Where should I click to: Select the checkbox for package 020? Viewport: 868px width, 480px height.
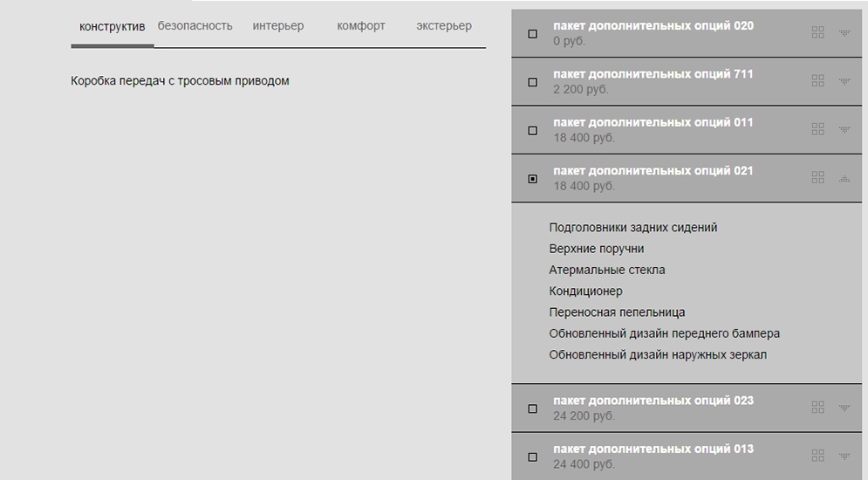[533, 34]
